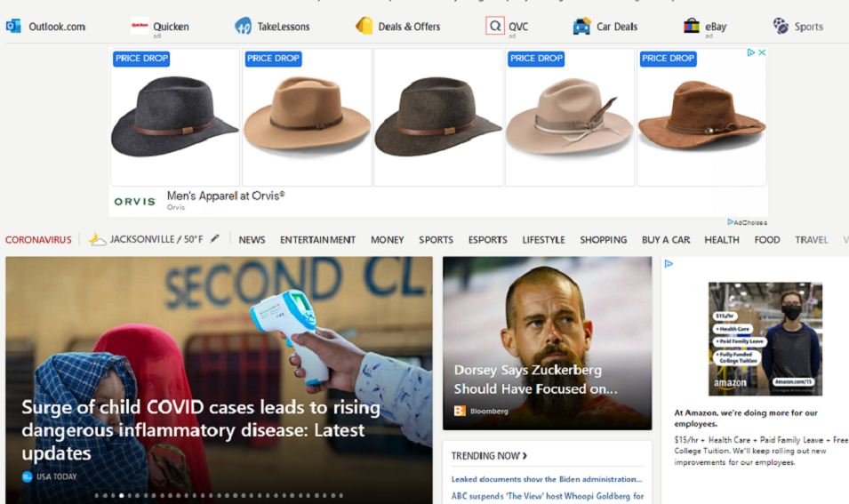Open leaked documents Biden administration link
Viewport: 849px width, 504px height.
[547, 479]
